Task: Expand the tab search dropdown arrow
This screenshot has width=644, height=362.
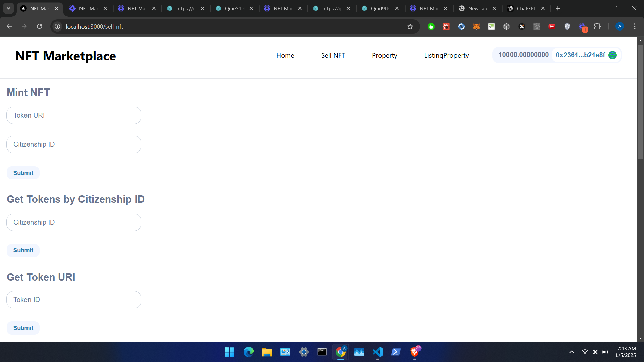Action: pyautogui.click(x=8, y=8)
